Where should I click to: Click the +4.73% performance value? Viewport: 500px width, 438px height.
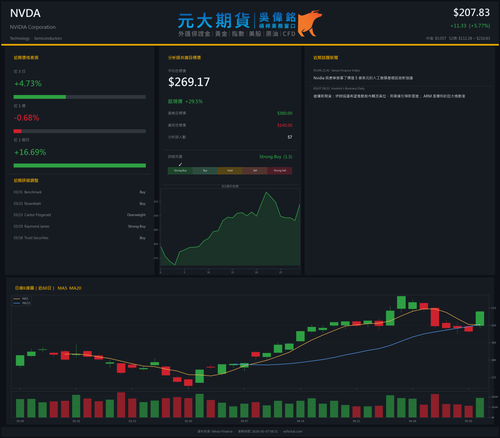28,83
